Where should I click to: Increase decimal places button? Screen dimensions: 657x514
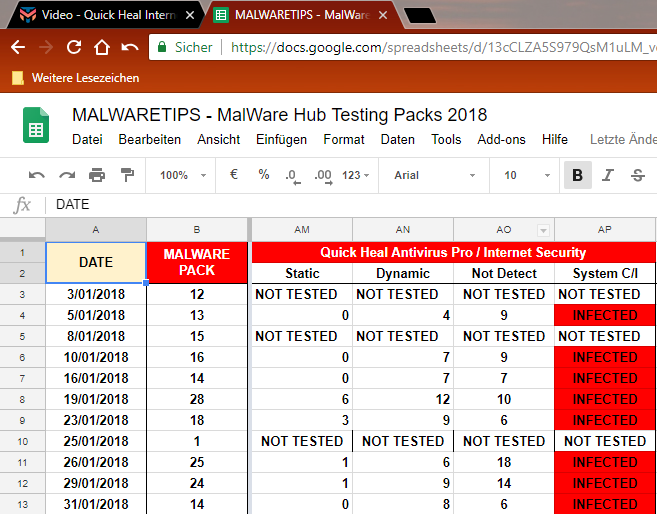pos(323,176)
